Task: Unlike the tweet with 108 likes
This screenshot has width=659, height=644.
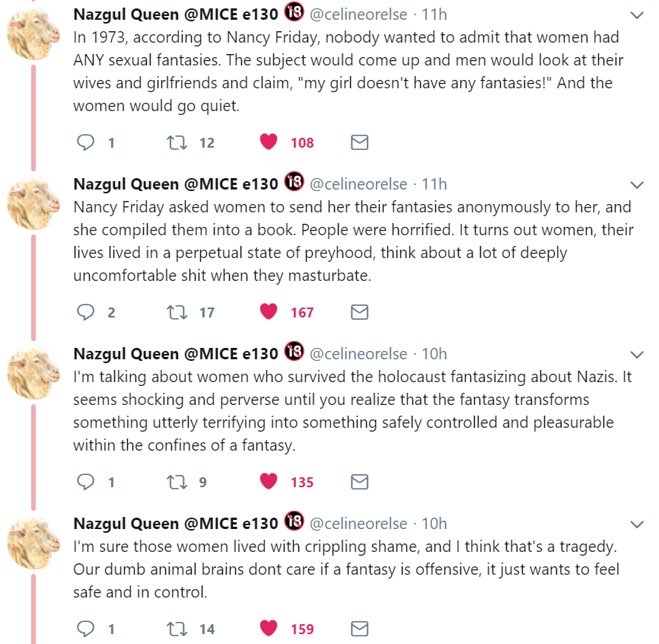Action: click(x=268, y=142)
